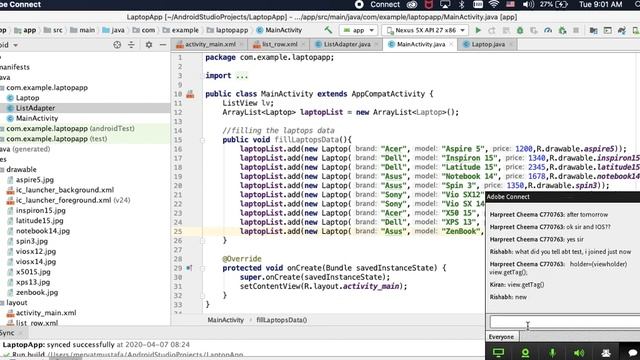Open activity_main.xml under layout folder
Viewport: 640px width, 360px height.
[46, 313]
